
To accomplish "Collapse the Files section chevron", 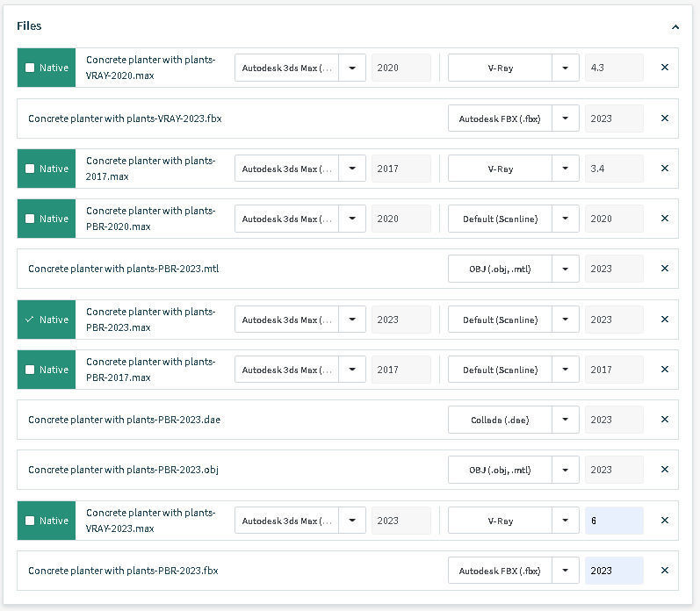I will pos(675,27).
